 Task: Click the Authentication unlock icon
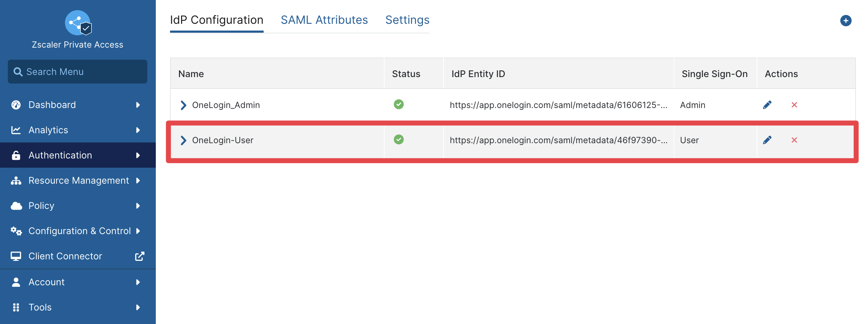coord(16,155)
